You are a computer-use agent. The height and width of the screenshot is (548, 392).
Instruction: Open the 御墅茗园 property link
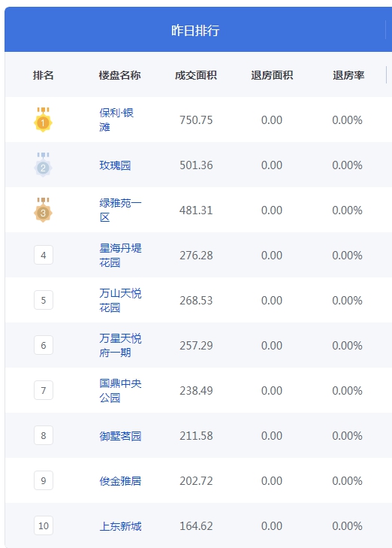120,436
